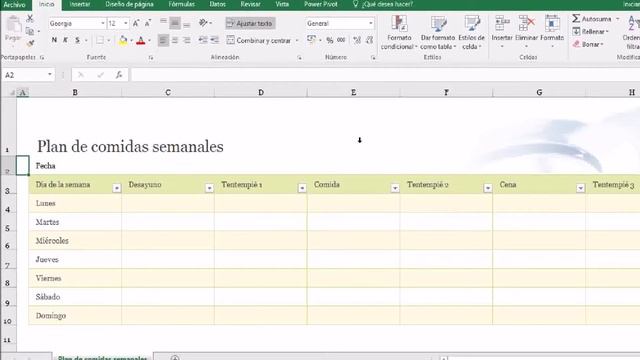640x360 pixels.
Task: Click the text orientation icon
Action: tap(203, 23)
